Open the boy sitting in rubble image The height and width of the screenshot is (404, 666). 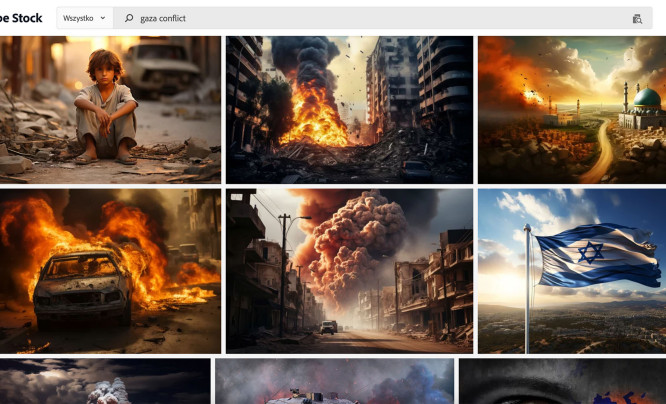[110, 110]
